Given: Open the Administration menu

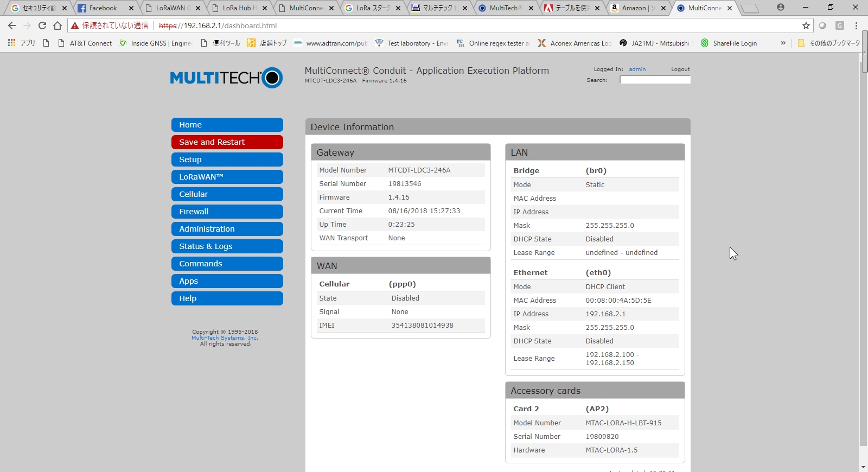Looking at the screenshot, I should [227, 229].
